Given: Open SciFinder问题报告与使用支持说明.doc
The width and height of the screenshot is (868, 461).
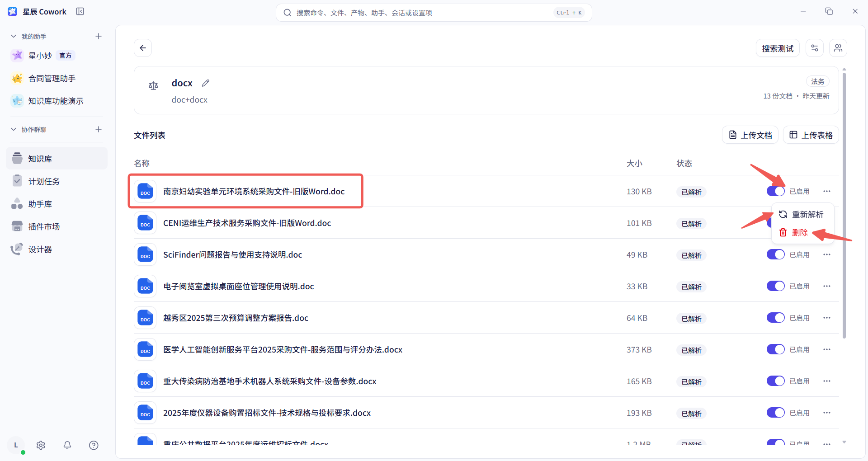Looking at the screenshot, I should tap(232, 254).
